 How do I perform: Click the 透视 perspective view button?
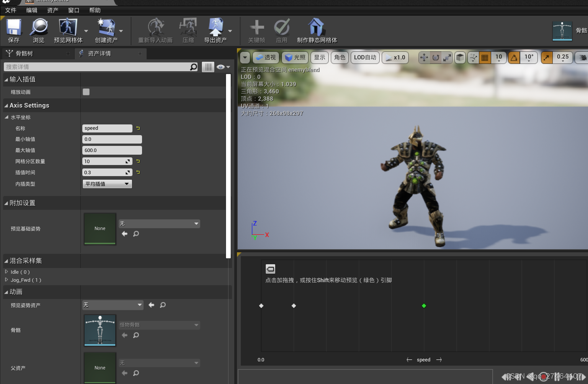[x=266, y=57]
